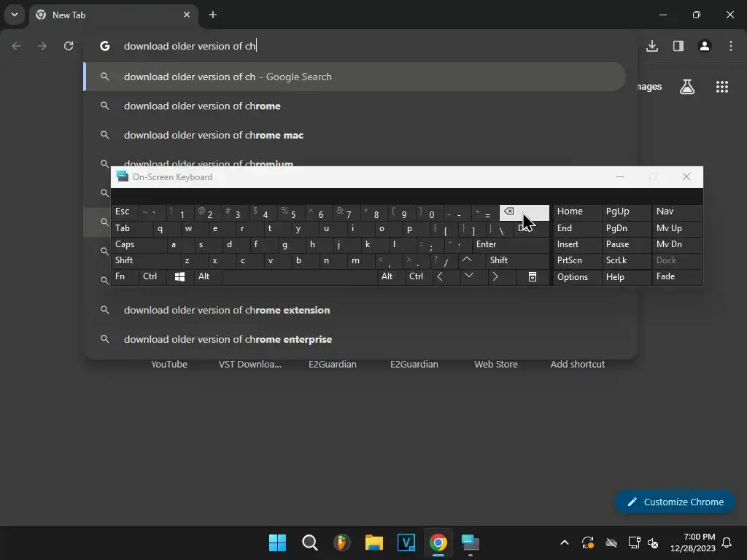Click Home key on On-Screen Keyboard
Image resolution: width=747 pixels, height=560 pixels.
tap(577, 212)
